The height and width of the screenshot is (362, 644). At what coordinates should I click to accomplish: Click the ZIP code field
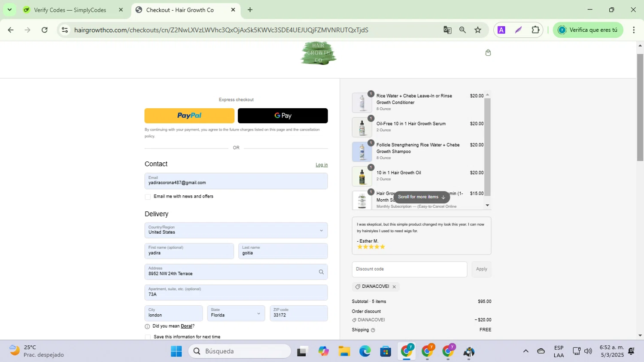298,313
